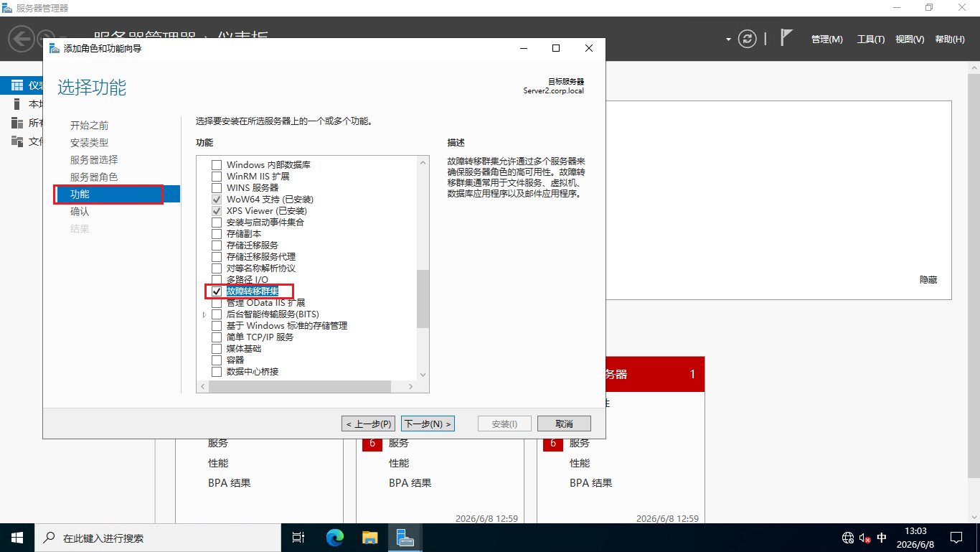Check 存储迁移服务代理 checkbox
The height and width of the screenshot is (552, 980).
point(217,257)
